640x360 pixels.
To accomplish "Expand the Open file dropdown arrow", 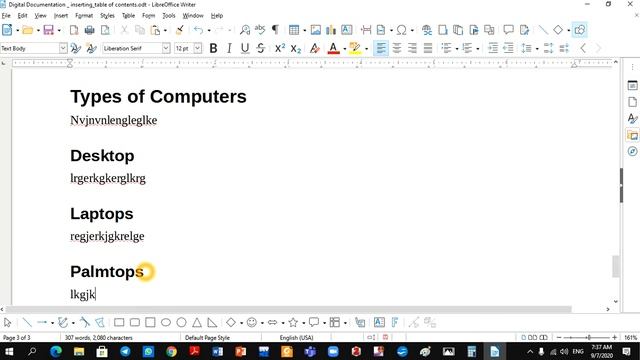I will [x=38, y=31].
